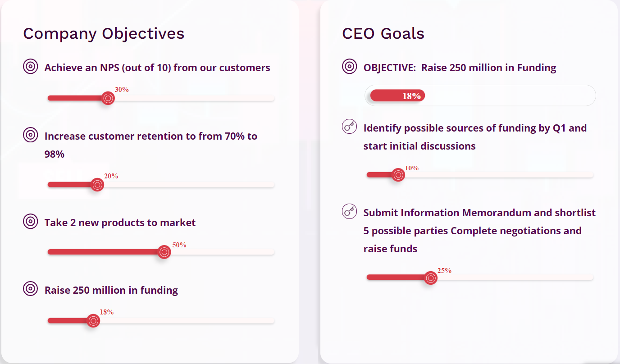
Task: Click the new products slider handle at 50%
Action: click(x=164, y=252)
